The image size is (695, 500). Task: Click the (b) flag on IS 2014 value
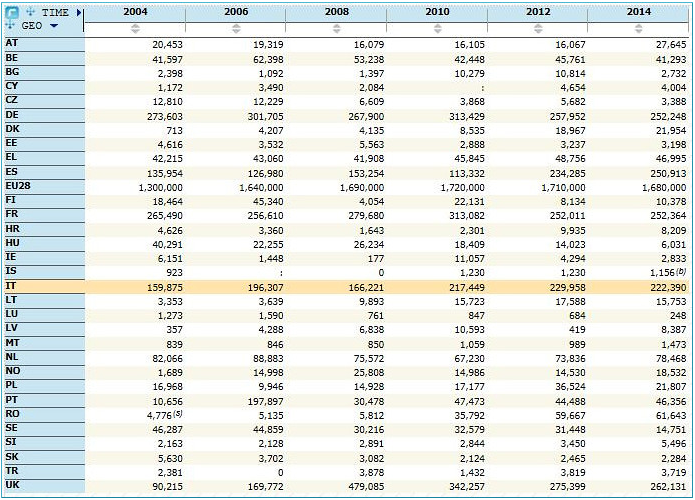tap(680, 270)
